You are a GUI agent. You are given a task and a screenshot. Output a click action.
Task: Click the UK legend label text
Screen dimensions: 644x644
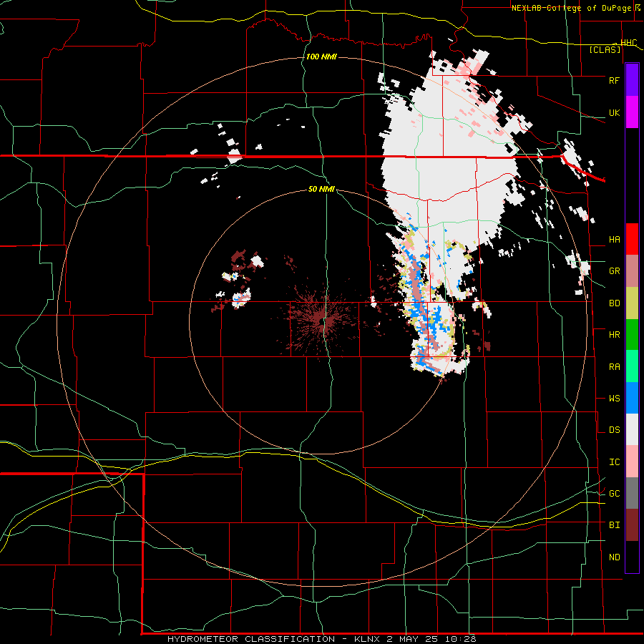[x=614, y=112]
